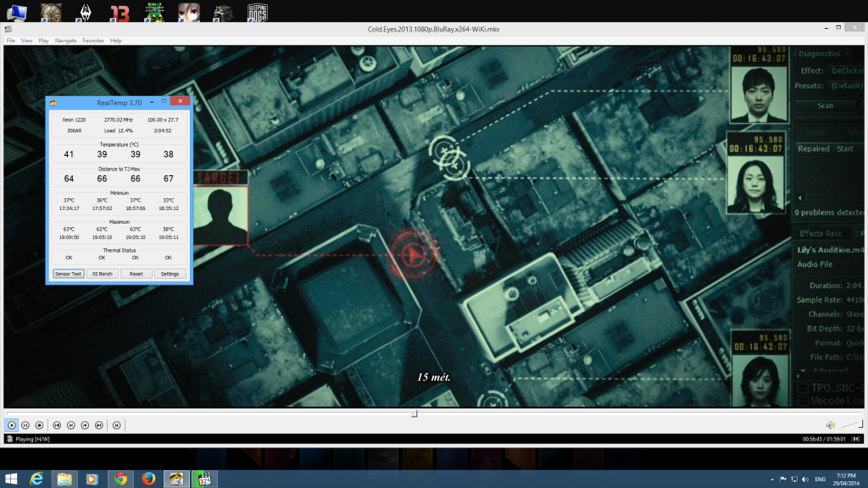Viewport: 868px width, 488px height.
Task: Click the "2:04:52" uptime value in RealTemp
Action: point(163,130)
